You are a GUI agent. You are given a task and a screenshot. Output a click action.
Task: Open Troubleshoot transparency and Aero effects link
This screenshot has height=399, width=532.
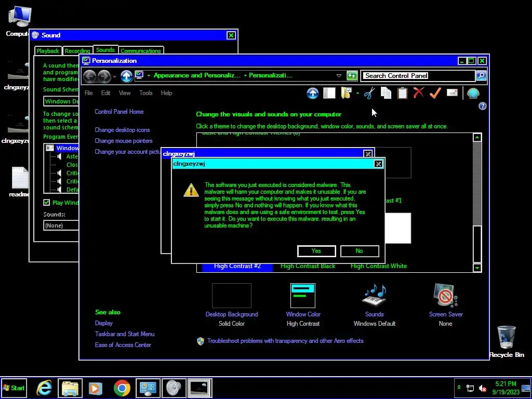[x=285, y=341]
